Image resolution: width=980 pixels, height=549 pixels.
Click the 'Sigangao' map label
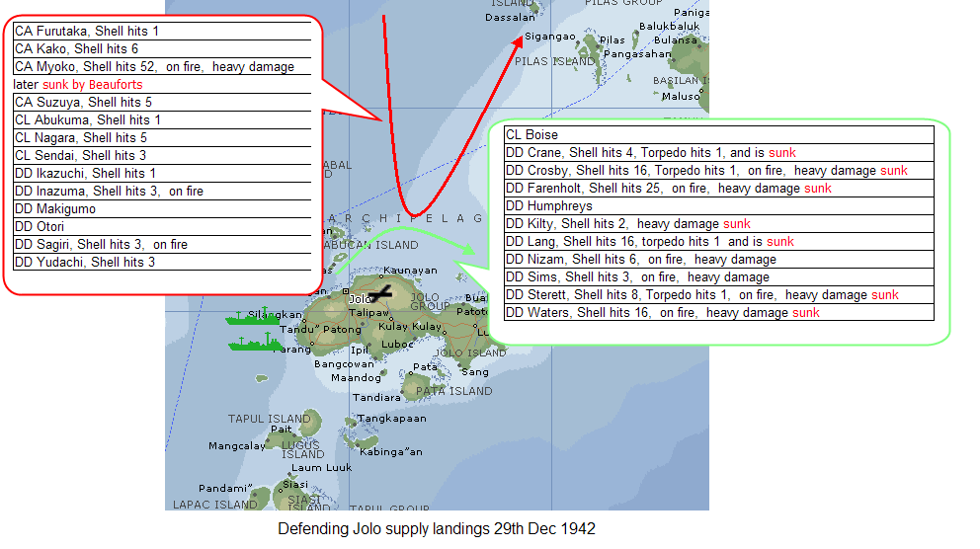550,37
